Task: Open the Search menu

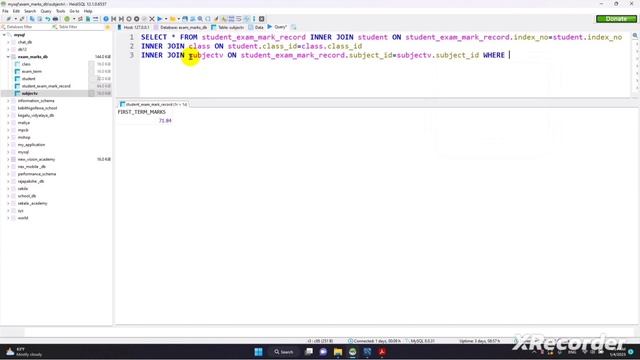Action: 30,11
